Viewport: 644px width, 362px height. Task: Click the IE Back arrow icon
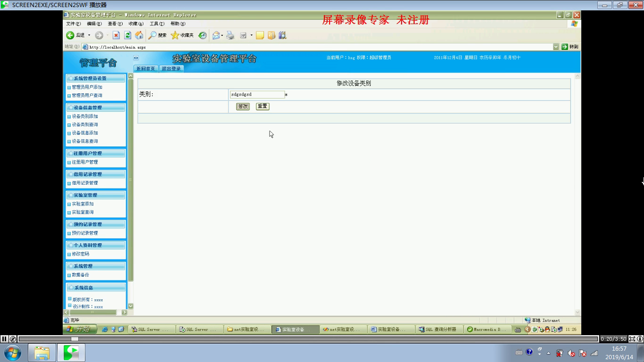70,35
